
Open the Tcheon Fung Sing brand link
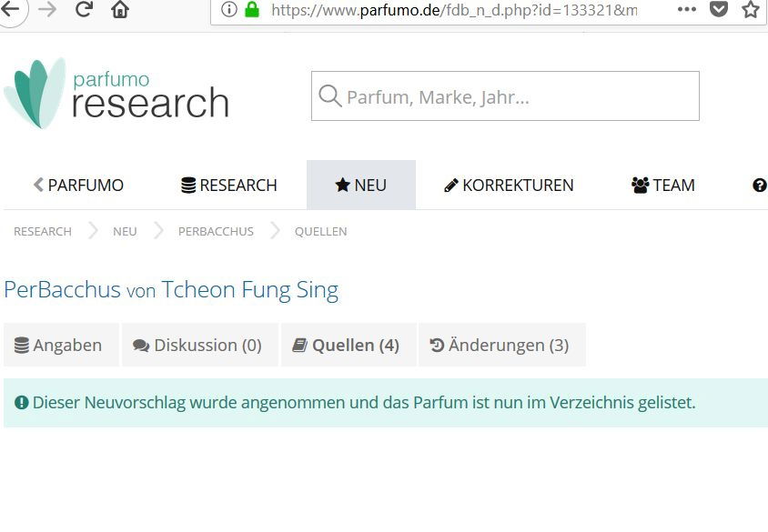250,290
